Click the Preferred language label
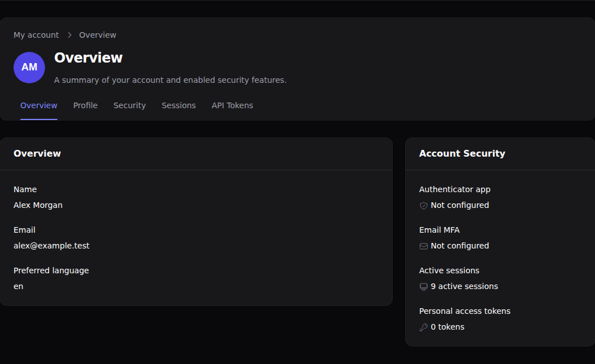This screenshot has height=364, width=595. [x=51, y=270]
